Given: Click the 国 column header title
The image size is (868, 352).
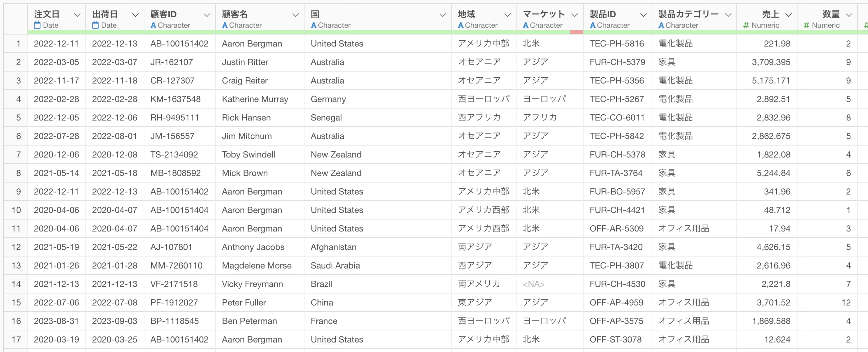Looking at the screenshot, I should (x=315, y=14).
